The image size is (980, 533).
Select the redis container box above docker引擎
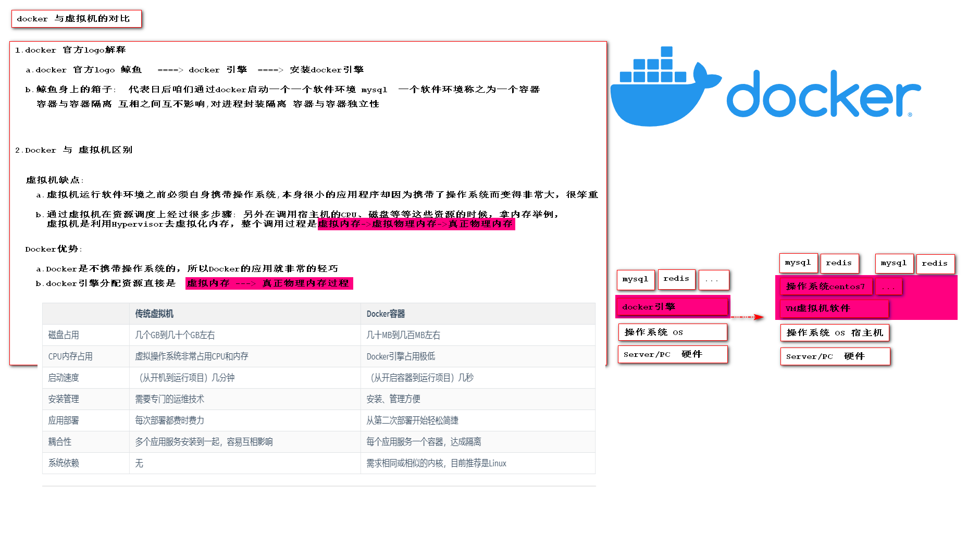676,279
